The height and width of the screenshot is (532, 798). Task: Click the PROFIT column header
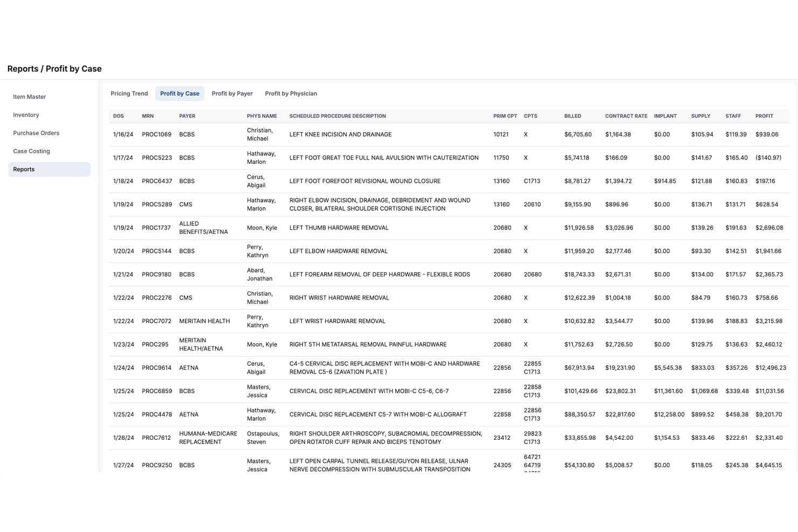point(764,116)
